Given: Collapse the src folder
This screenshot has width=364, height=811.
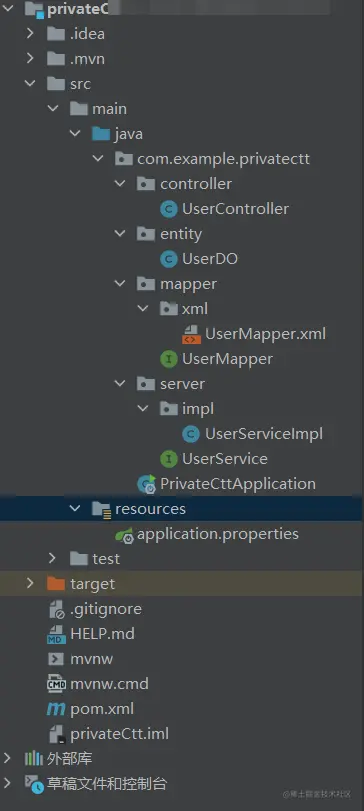Looking at the screenshot, I should pos(30,83).
